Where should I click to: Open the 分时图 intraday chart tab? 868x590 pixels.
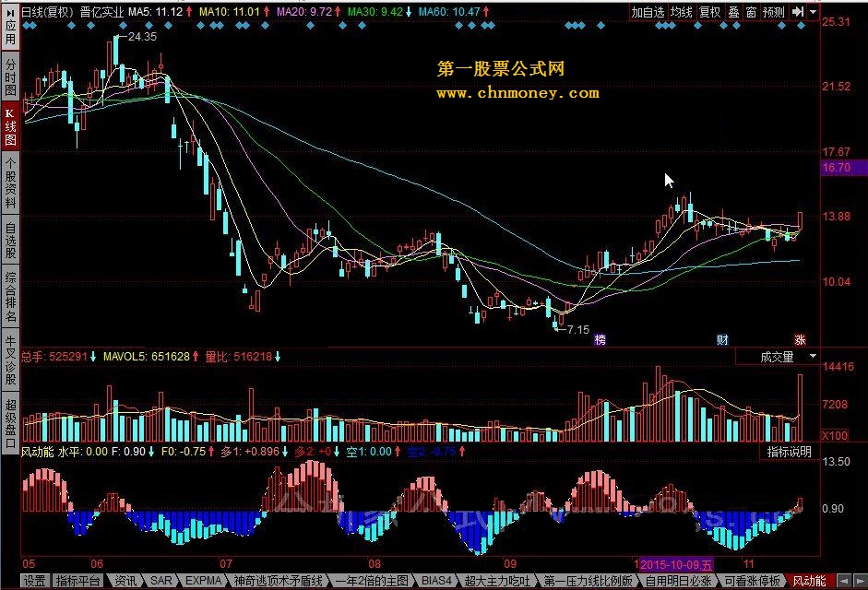pyautogui.click(x=10, y=77)
